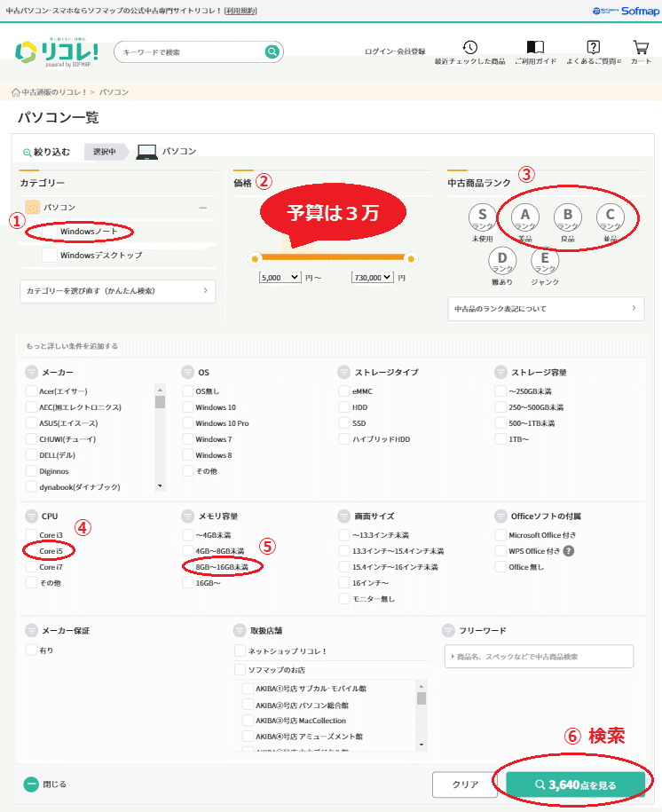Check the Windows 10 Pro OS option

coord(188,423)
